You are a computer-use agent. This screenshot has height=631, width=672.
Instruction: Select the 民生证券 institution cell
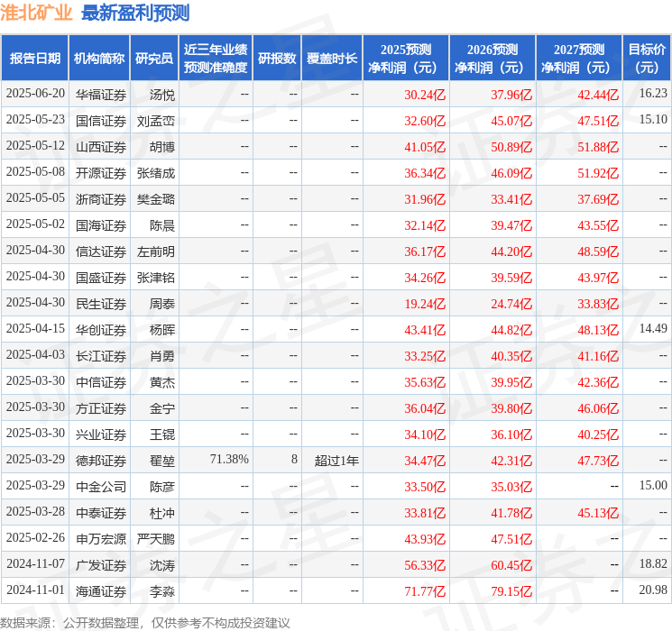tap(101, 304)
